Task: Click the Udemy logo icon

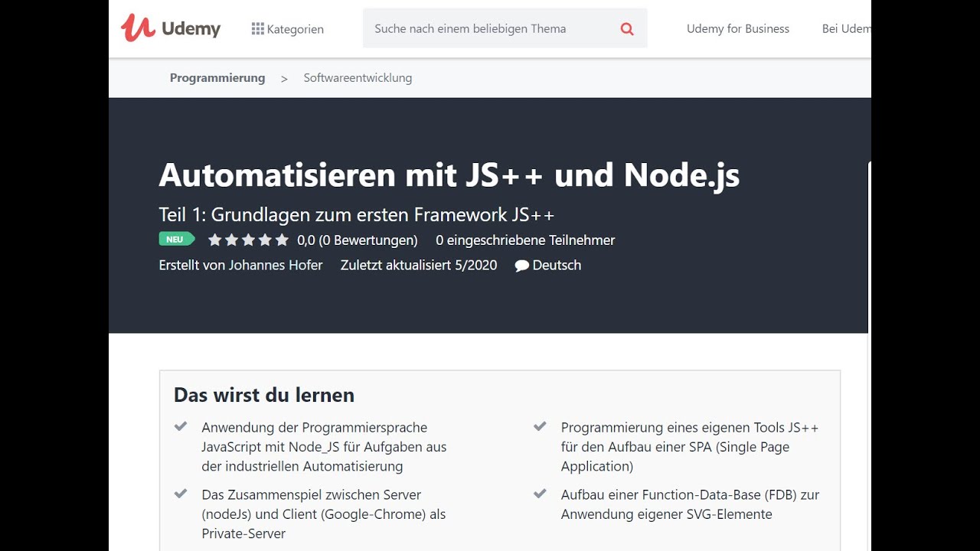Action: 138,28
